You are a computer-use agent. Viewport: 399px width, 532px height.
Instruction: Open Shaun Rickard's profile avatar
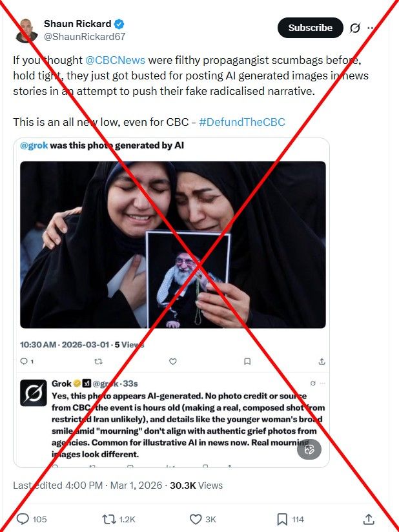[x=26, y=30]
